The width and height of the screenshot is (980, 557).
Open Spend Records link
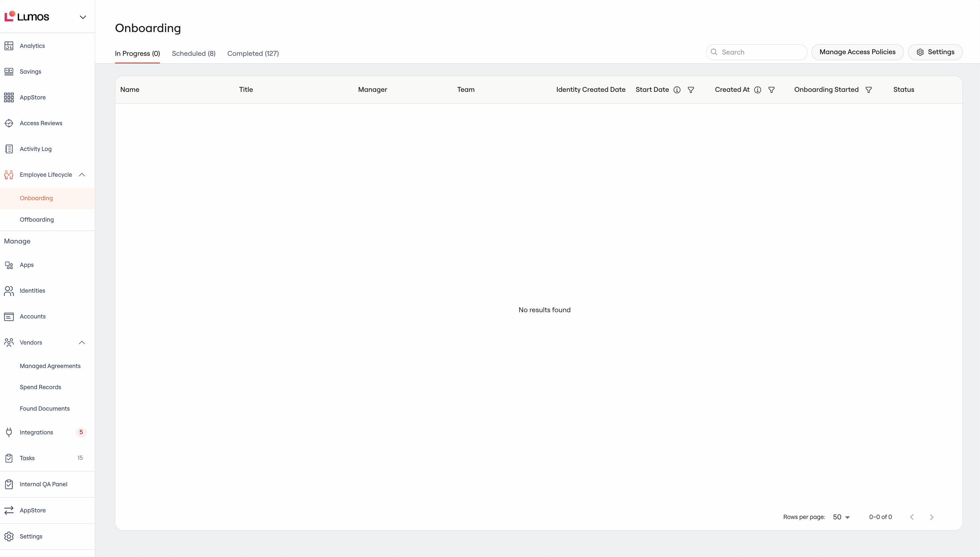point(40,387)
